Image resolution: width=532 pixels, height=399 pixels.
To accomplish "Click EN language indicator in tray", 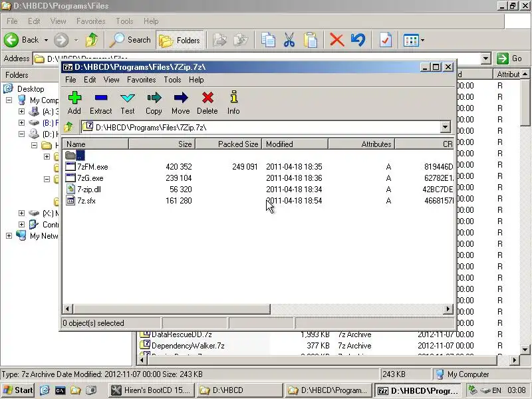I will point(497,390).
